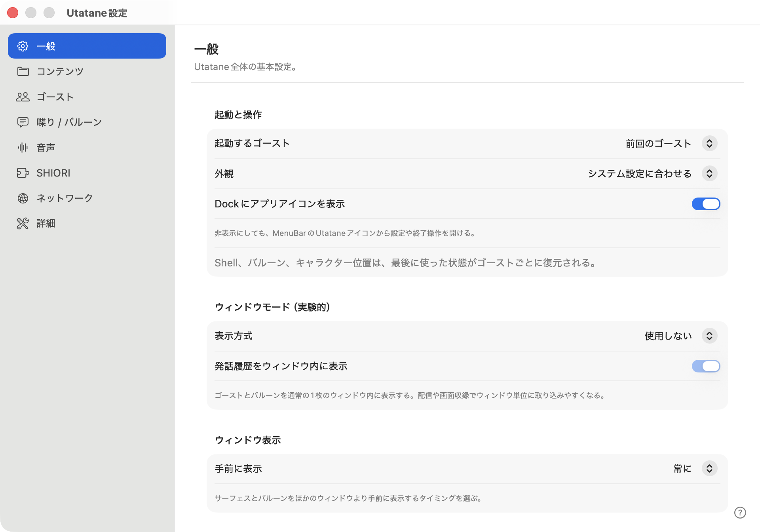Viewport: 760px width, 532px height.
Task: Switch to 喋り / バルーン settings
Action: (x=87, y=122)
